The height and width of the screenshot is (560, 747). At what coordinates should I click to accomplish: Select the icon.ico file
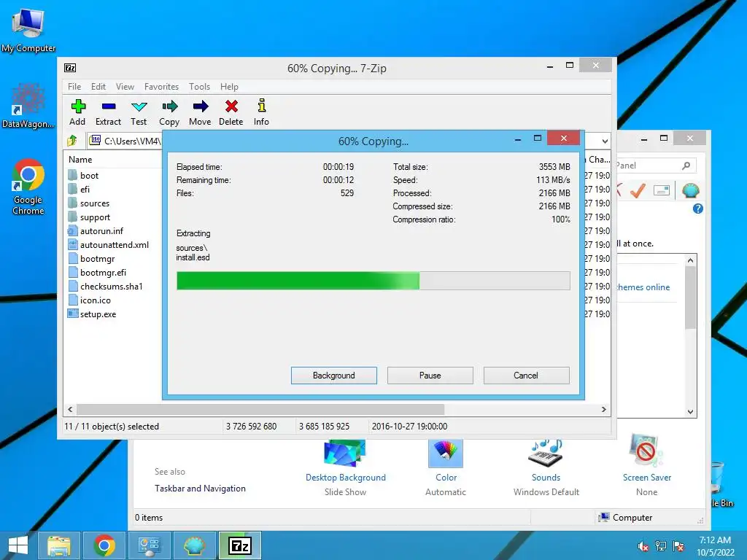(x=90, y=300)
